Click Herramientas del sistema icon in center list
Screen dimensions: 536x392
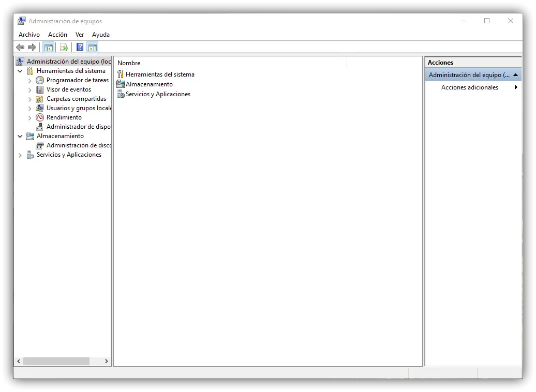[121, 74]
